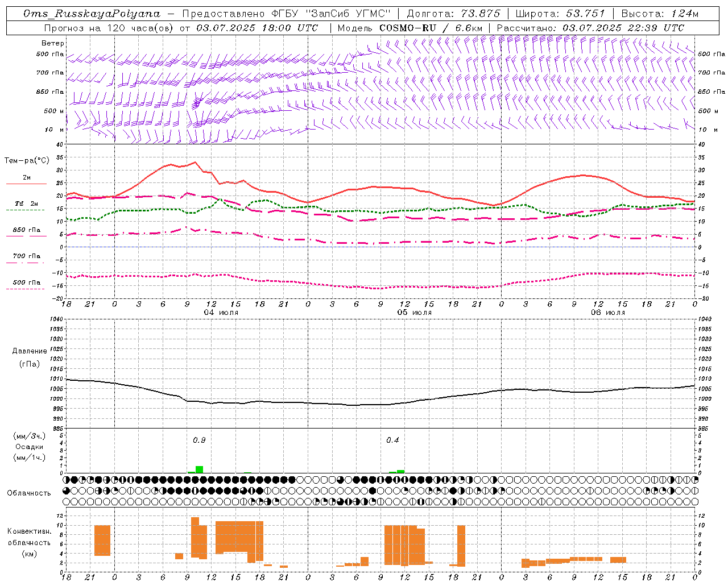Click the 700 гПа dash-dot legend entry under Тем-ра
The width and height of the screenshot is (728, 582).
pos(26,256)
